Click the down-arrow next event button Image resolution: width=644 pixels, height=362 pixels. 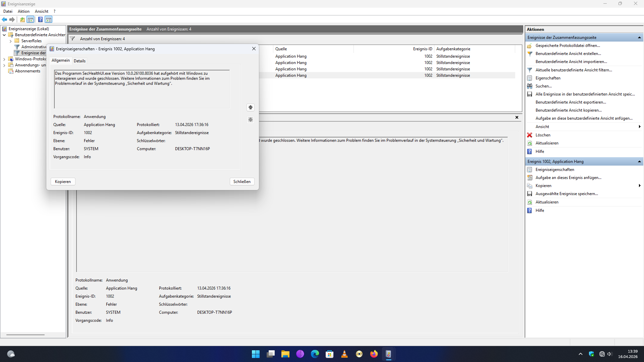pos(250,120)
